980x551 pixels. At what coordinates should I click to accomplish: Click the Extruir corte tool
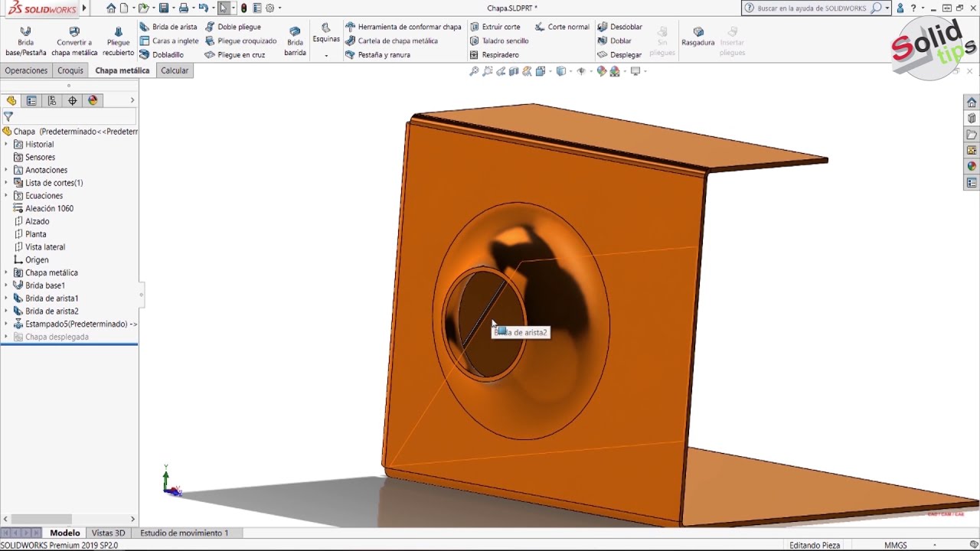point(495,27)
